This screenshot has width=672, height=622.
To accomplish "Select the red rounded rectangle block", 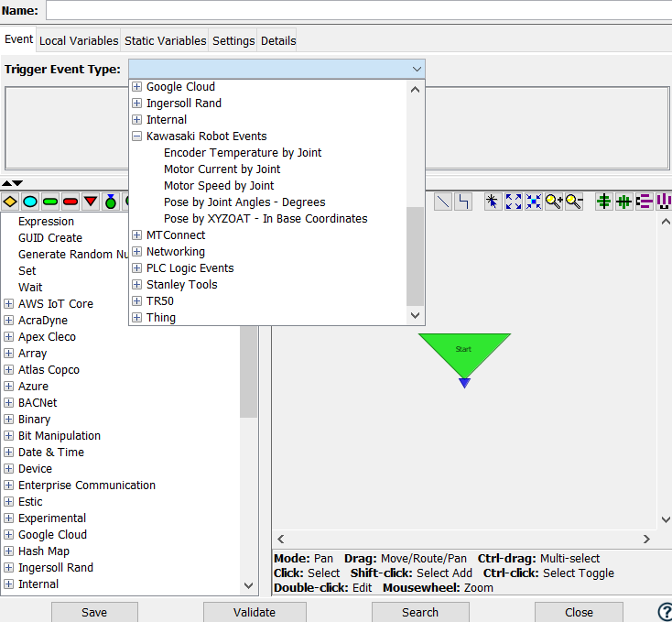I will coord(70,202).
